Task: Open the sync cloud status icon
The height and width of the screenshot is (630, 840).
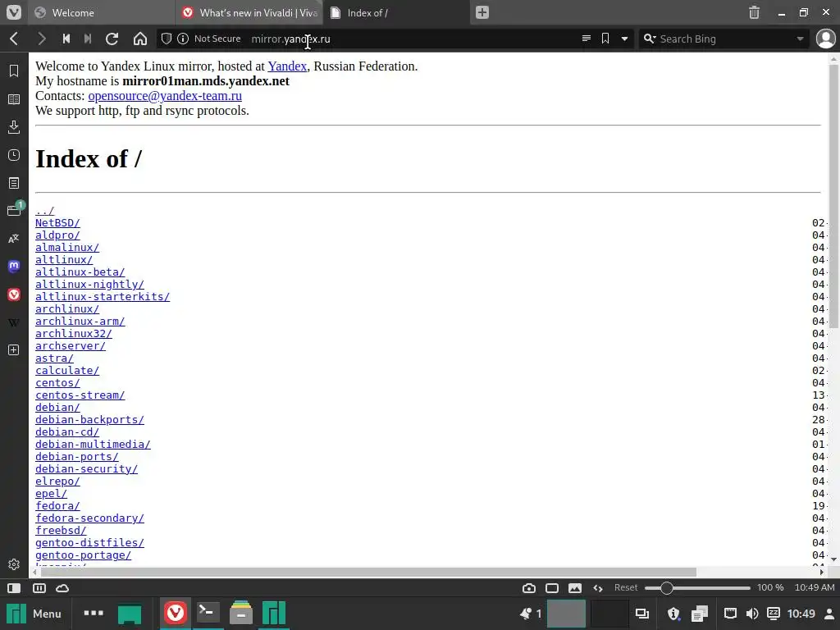Action: tap(62, 587)
